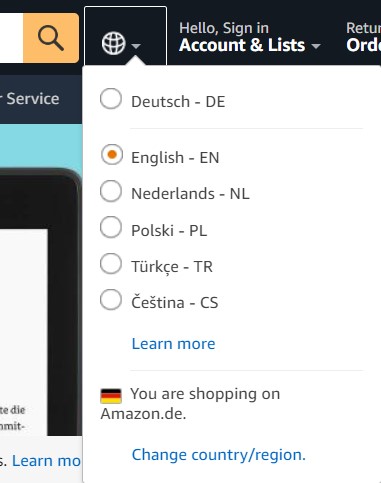This screenshot has width=381, height=483.
Task: Click Change country/region link
Action: 219,455
